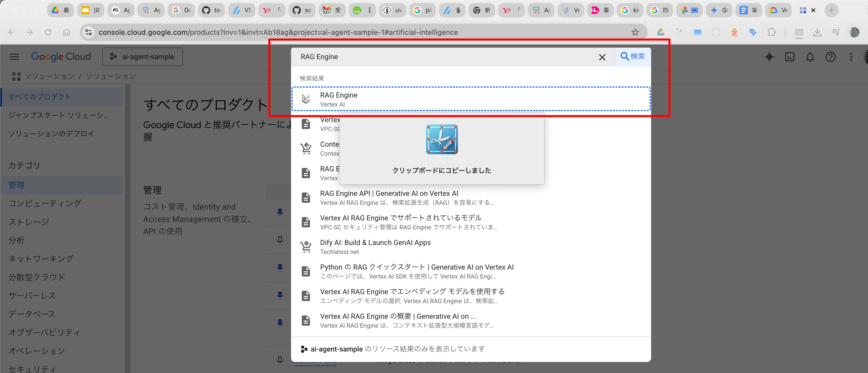Activate Cloud Shell terminal icon
This screenshot has width=868, height=373.
[789, 57]
